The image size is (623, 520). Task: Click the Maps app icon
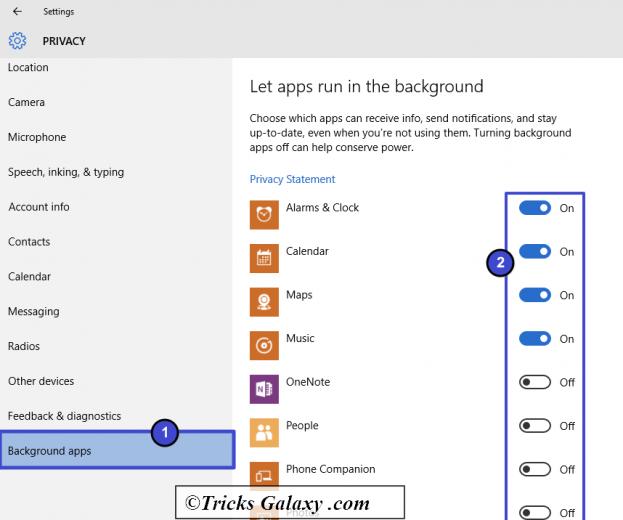coord(264,301)
